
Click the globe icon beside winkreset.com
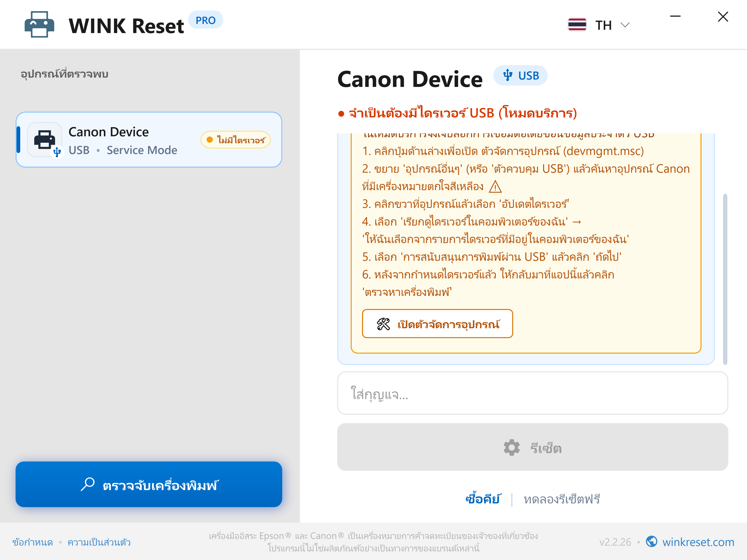pyautogui.click(x=652, y=542)
